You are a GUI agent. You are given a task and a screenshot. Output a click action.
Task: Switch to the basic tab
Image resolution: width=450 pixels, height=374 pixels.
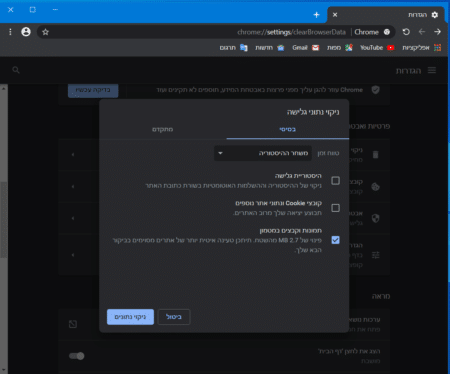[288, 129]
